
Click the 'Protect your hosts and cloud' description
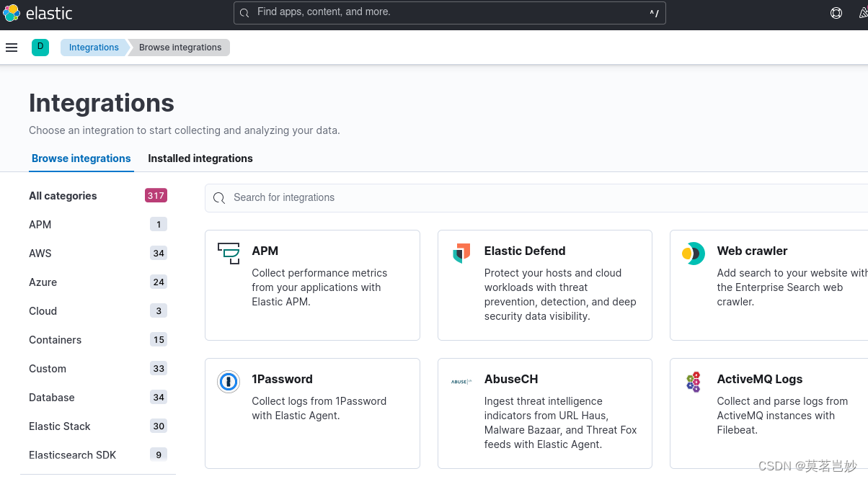[560, 295]
